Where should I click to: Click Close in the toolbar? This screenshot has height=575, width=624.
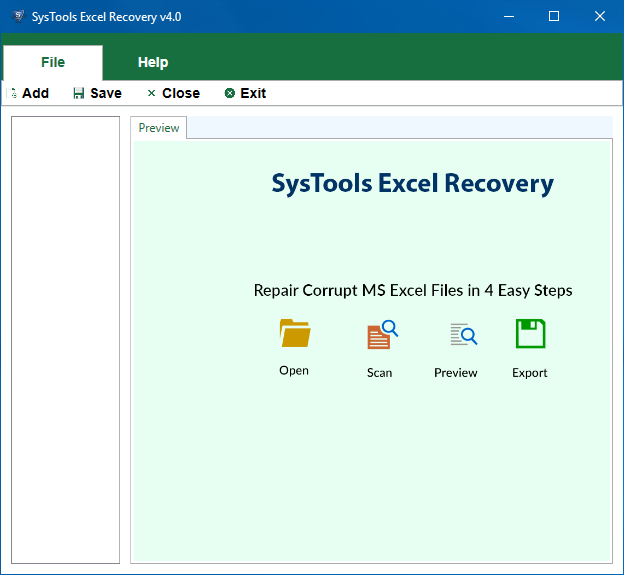click(x=173, y=93)
